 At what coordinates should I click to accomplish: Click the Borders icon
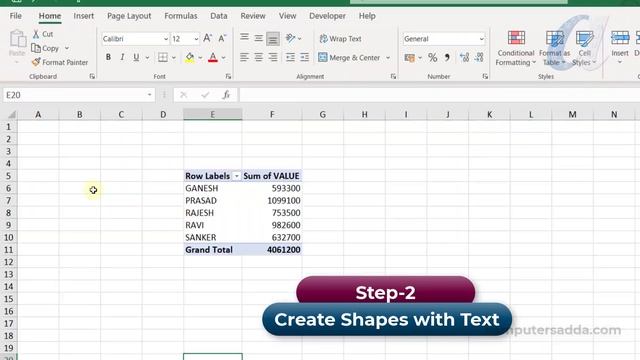point(162,58)
